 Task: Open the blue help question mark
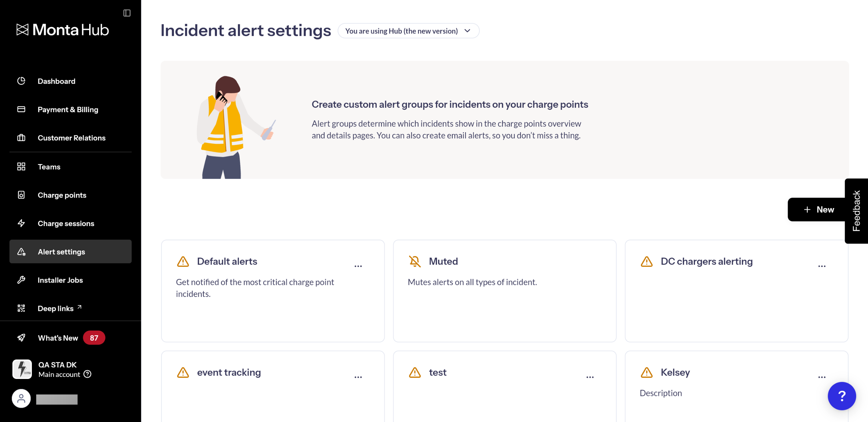pyautogui.click(x=842, y=396)
